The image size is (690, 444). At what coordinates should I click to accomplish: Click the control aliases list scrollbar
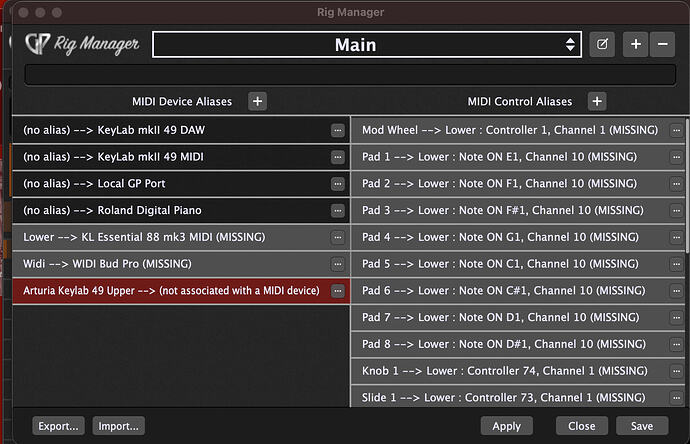pos(686,185)
